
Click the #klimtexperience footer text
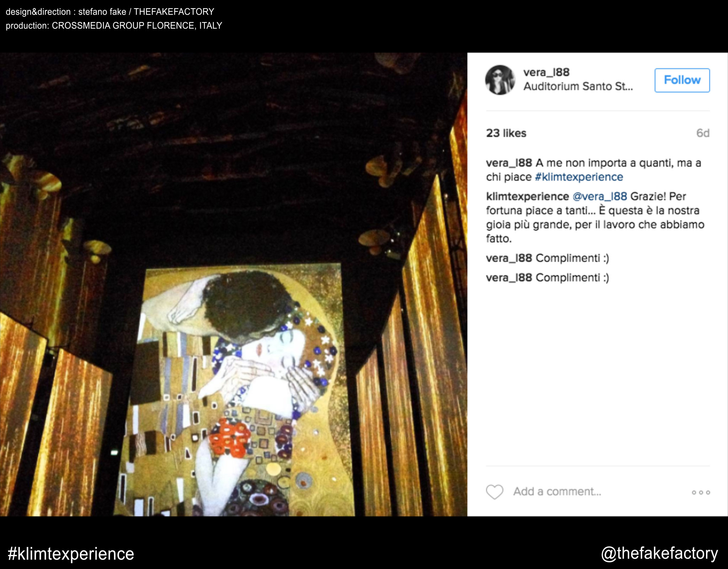[71, 554]
